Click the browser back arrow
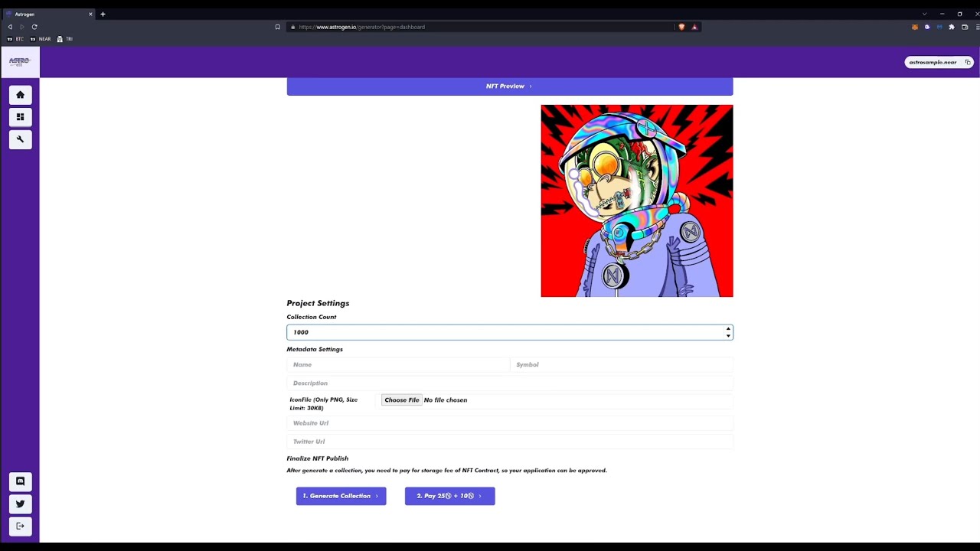980x551 pixels. click(x=10, y=27)
